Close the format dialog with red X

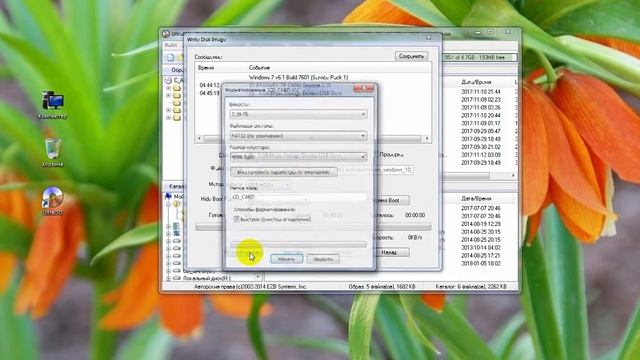tap(363, 88)
